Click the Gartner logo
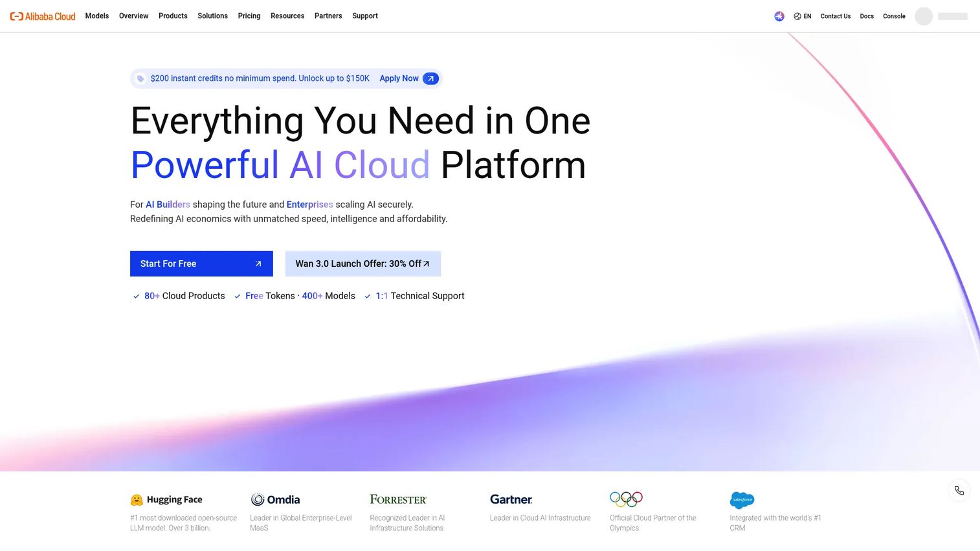The height and width of the screenshot is (551, 980). coord(511,499)
